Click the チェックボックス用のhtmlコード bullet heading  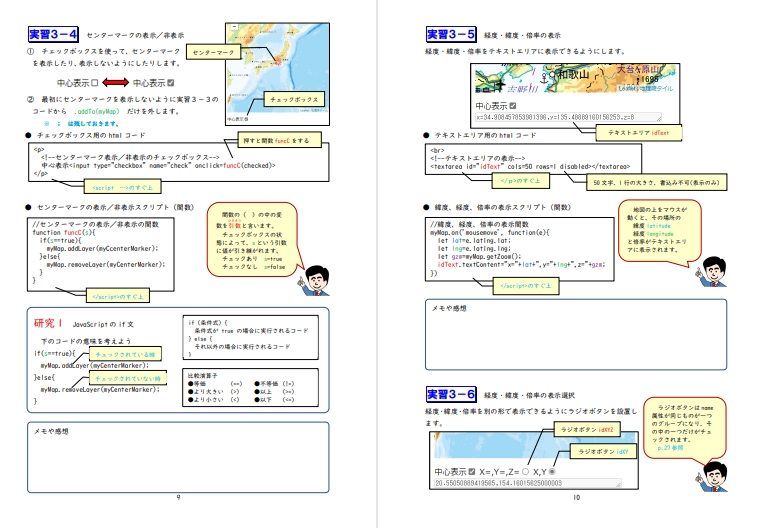click(86, 135)
